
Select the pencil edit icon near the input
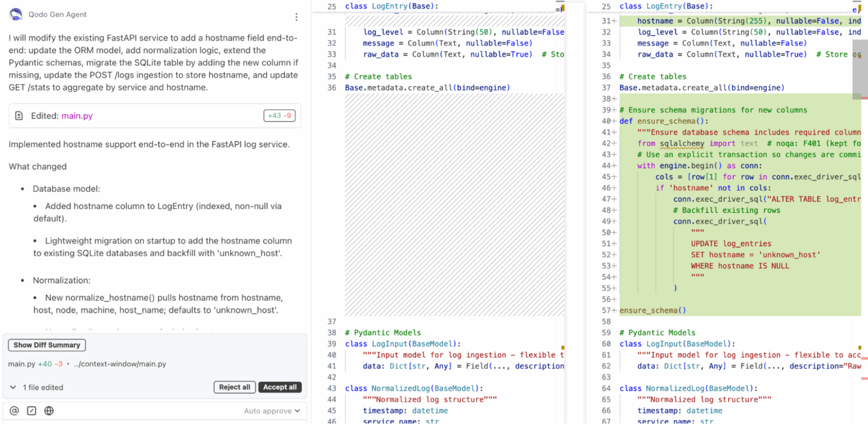pos(31,411)
